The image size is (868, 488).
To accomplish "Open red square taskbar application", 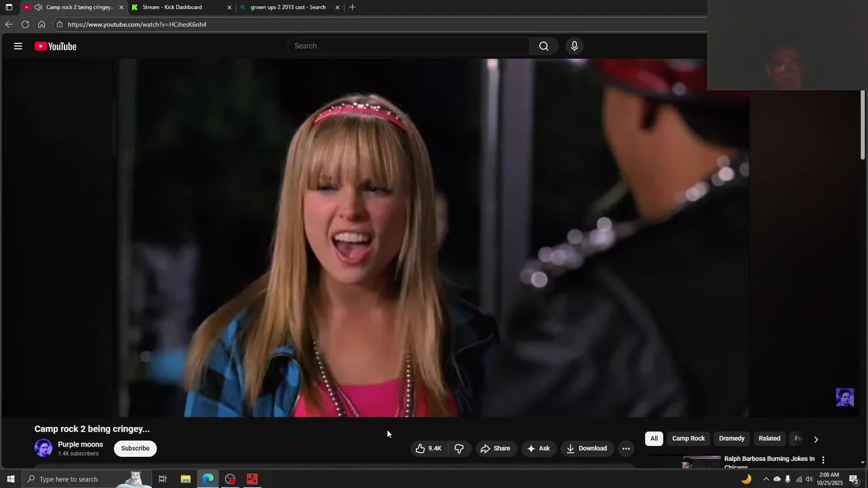I will [x=252, y=479].
